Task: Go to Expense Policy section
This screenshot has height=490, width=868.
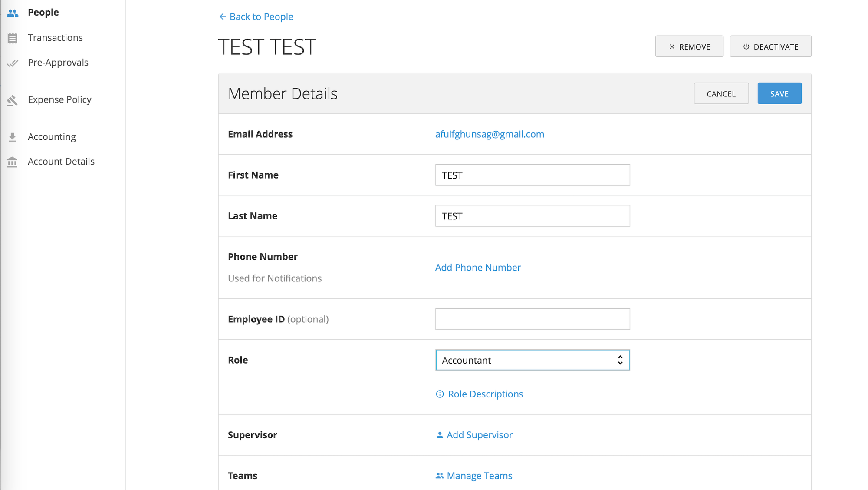Action: pyautogui.click(x=59, y=99)
